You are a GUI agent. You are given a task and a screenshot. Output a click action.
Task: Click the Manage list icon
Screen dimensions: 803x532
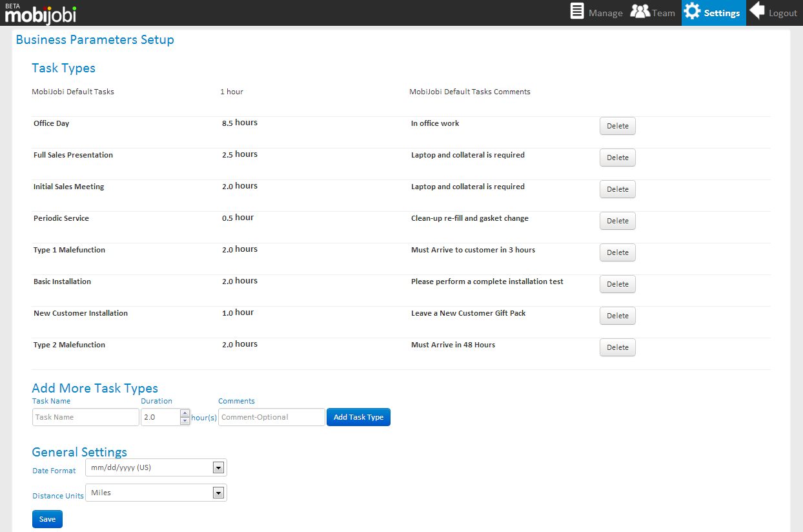coord(577,12)
